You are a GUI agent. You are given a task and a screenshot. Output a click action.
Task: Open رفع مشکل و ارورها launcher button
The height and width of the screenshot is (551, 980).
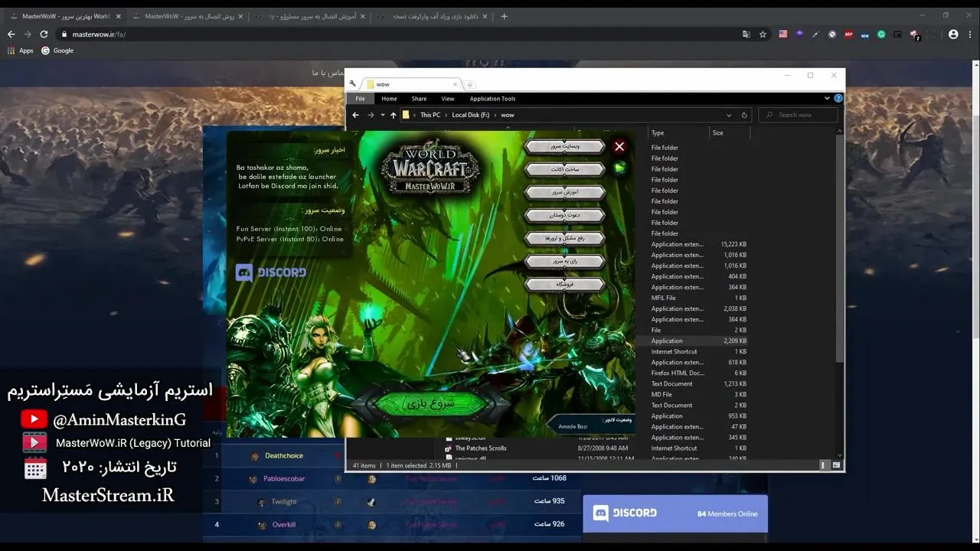click(565, 238)
